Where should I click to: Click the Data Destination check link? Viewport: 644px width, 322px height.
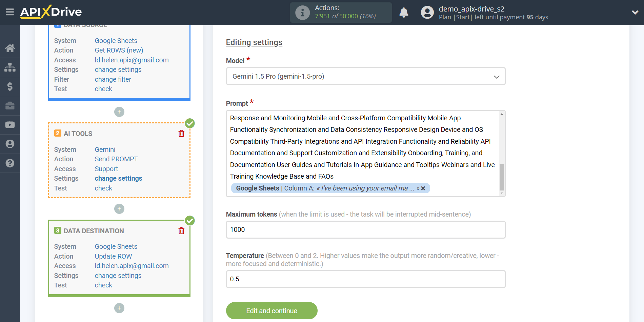[x=103, y=285]
